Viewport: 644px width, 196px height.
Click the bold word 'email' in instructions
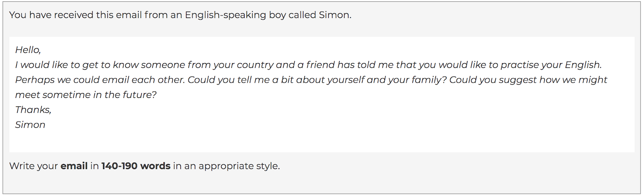click(74, 166)
